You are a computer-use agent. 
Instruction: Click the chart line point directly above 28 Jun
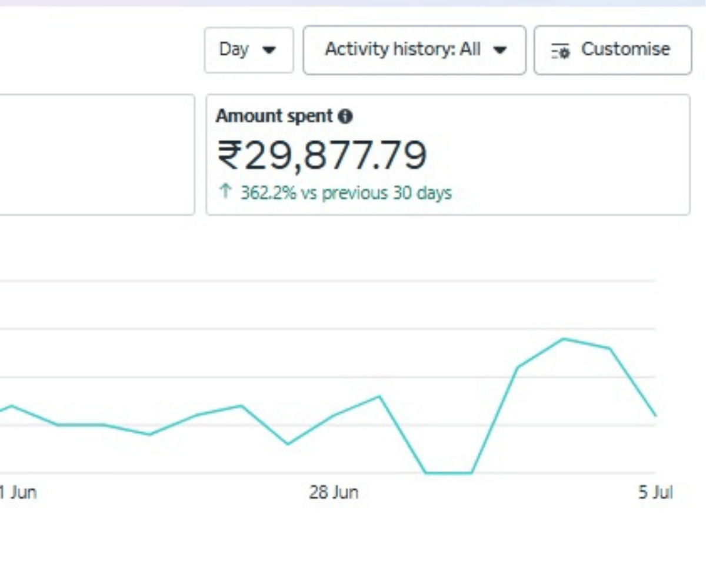(334, 415)
